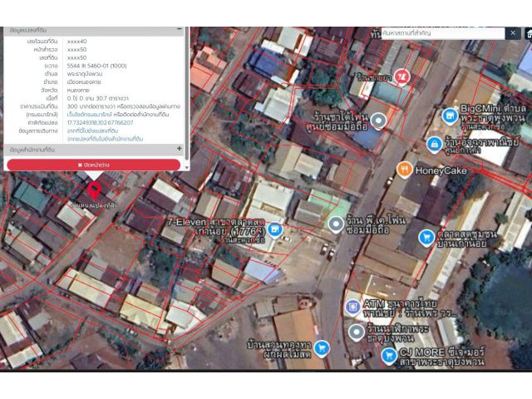Open the gray marker for the watch shop
Image resolution: width=532 pixels, height=399 pixels.
(x=357, y=332)
